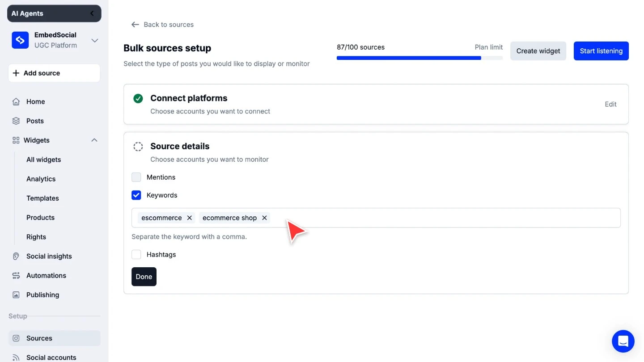Screen dimensions: 644x362
Task: Click the 87/100 sources text
Action: [360, 47]
